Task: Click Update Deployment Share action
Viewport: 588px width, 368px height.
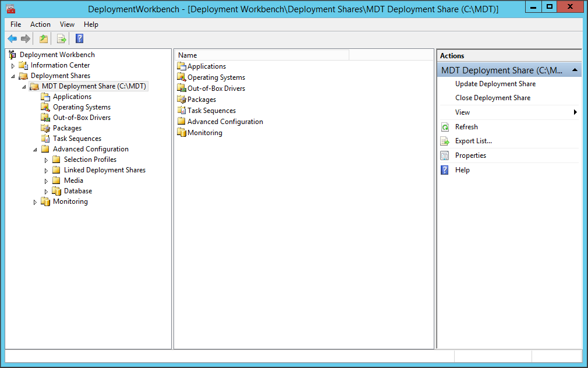Action: tap(495, 84)
